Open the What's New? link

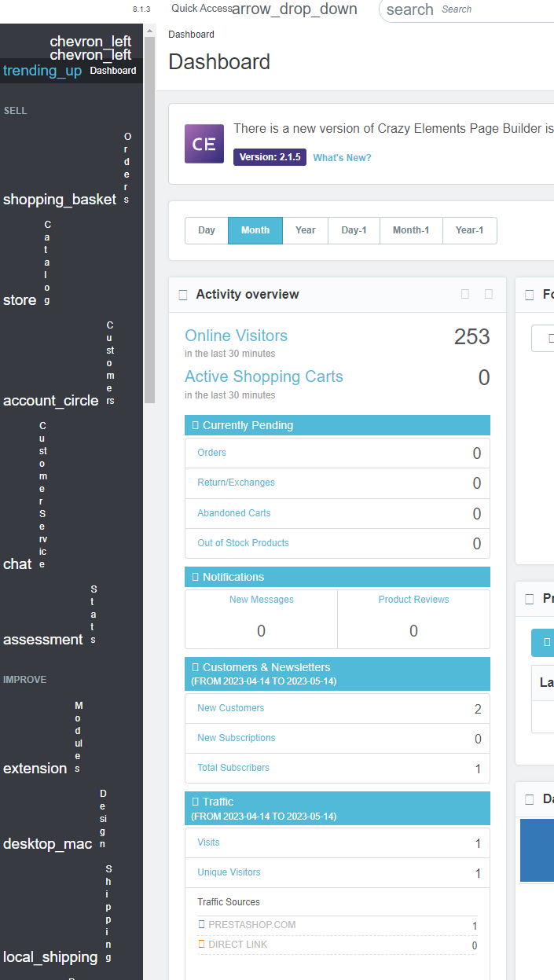pos(343,158)
